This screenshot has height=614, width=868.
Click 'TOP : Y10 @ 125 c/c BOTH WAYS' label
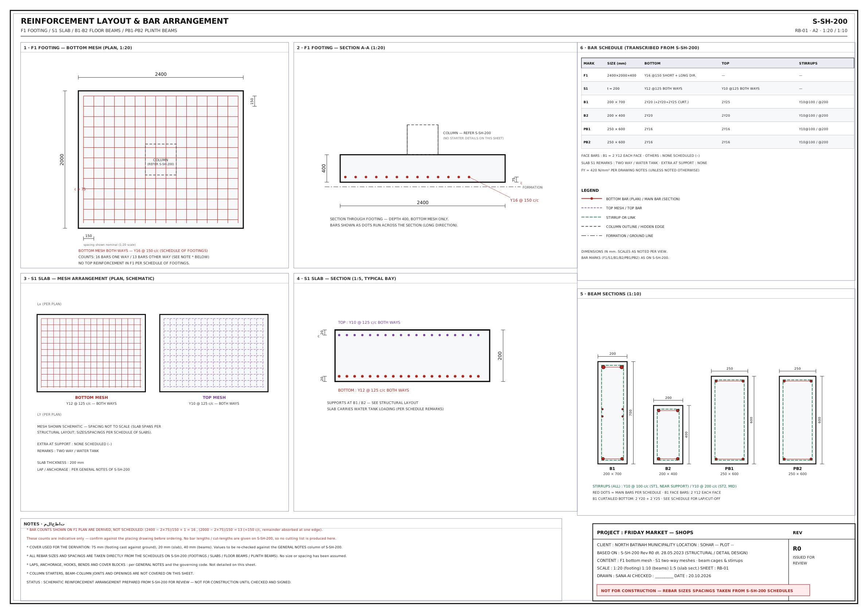click(369, 323)
